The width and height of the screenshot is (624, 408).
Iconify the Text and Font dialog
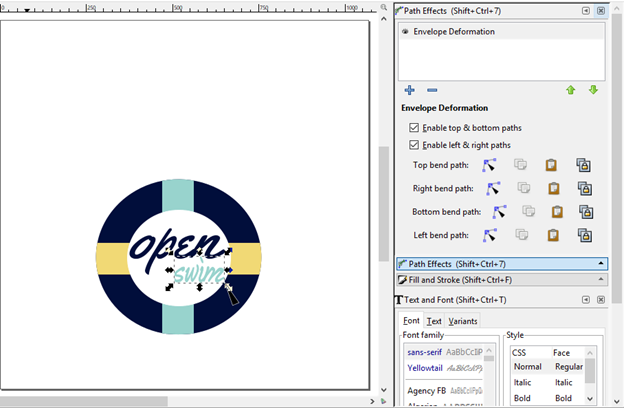[585, 299]
